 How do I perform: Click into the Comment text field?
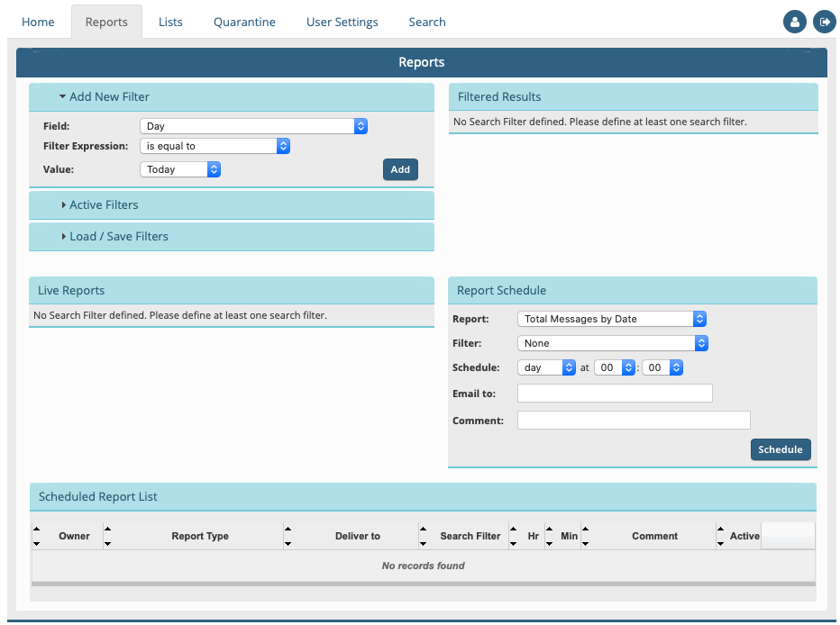[634, 421]
